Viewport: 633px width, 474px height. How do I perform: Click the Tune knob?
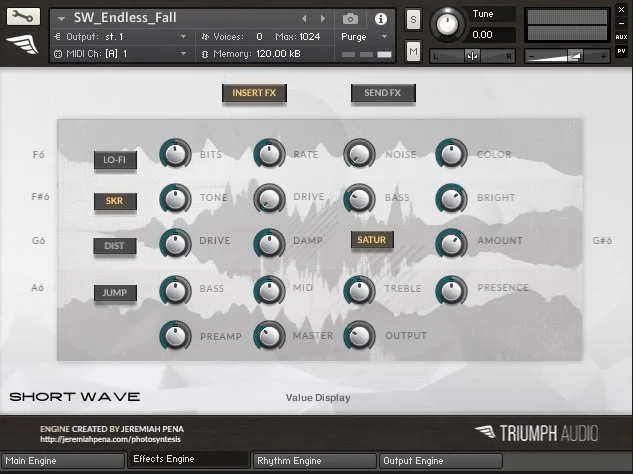446,24
